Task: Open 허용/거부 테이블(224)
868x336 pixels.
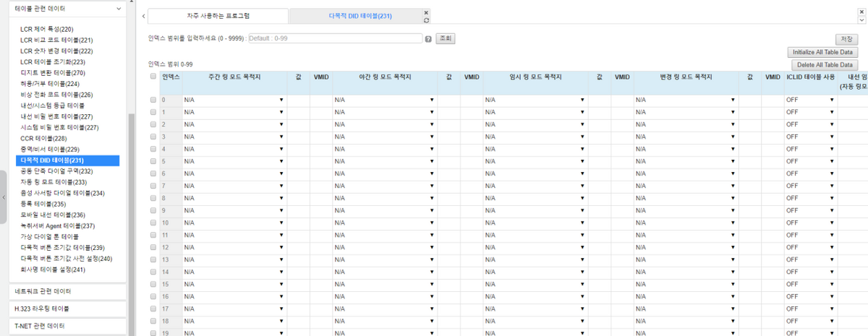Action: (50, 84)
